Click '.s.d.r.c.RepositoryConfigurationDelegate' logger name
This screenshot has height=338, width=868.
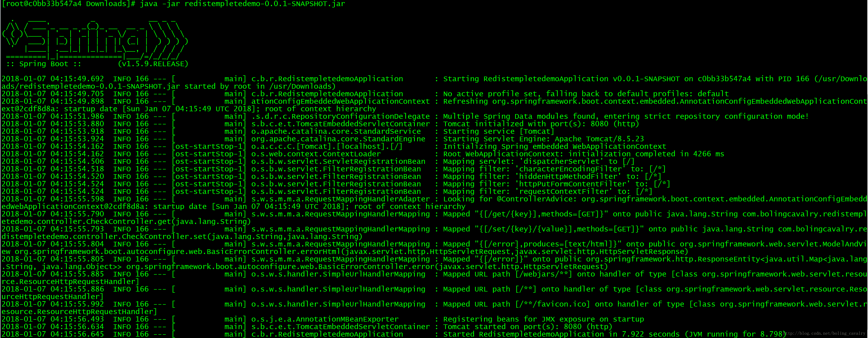point(340,116)
